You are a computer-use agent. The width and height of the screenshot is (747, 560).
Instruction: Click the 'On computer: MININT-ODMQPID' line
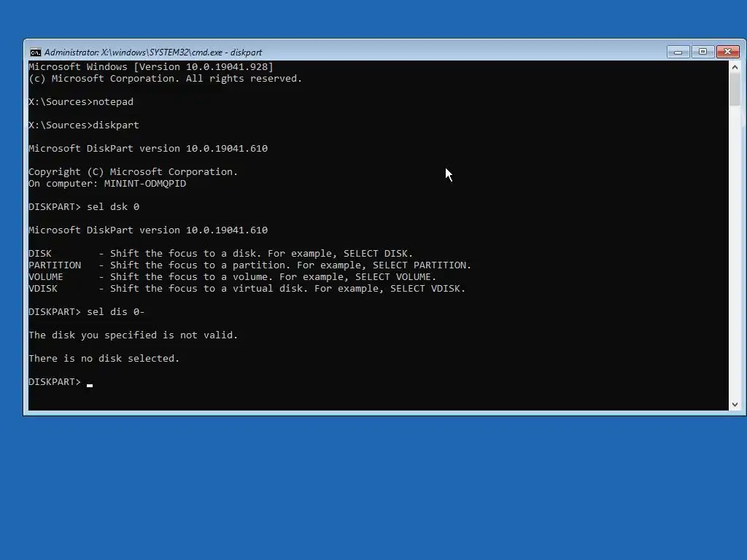pyautogui.click(x=107, y=184)
